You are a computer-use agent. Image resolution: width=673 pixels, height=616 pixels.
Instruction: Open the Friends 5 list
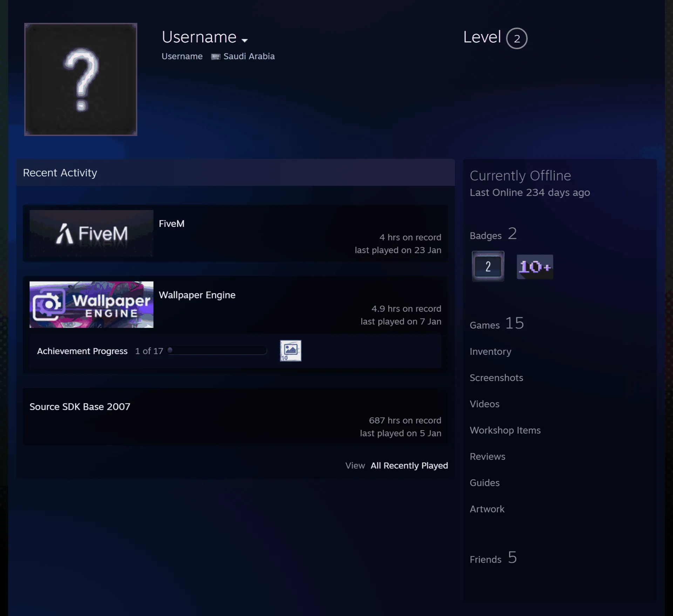coord(493,558)
